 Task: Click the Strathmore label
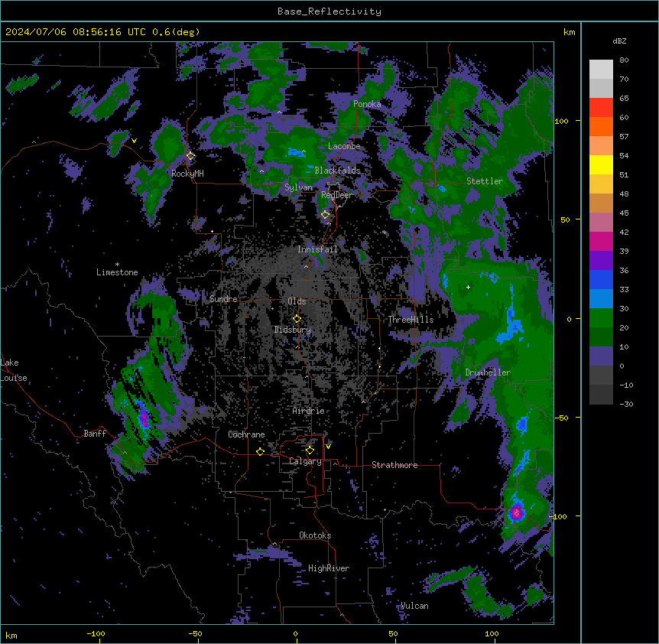point(394,465)
